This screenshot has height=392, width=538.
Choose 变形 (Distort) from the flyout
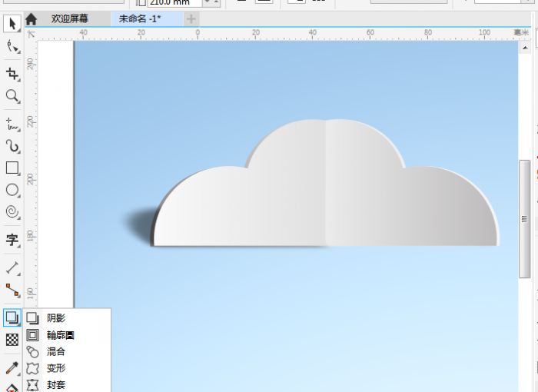coord(55,368)
